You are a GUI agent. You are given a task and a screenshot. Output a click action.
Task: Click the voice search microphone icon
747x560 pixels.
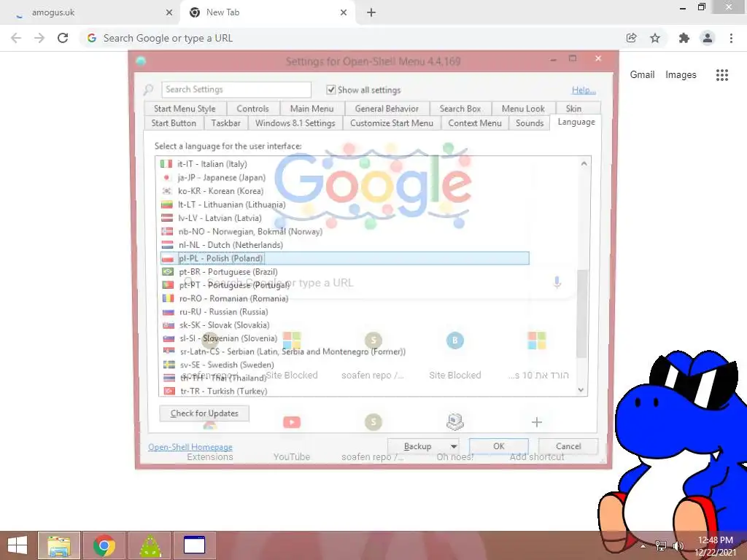tap(557, 282)
